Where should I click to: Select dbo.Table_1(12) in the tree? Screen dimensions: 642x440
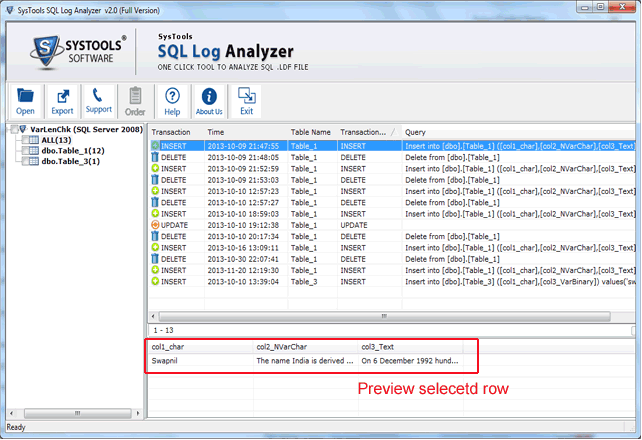pyautogui.click(x=73, y=151)
